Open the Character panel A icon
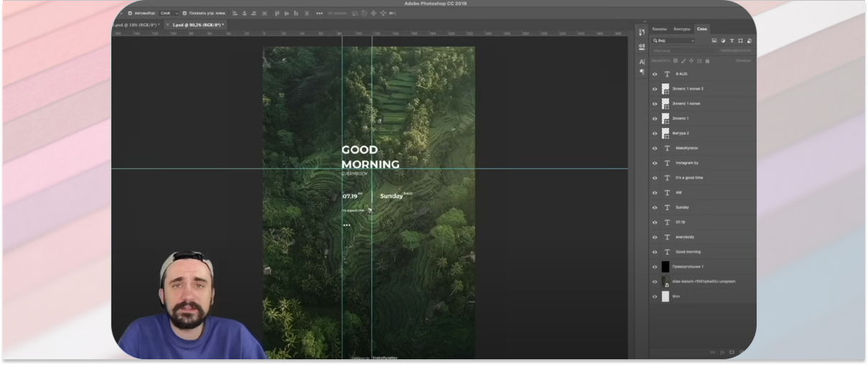Viewport: 868px width, 365px height. (642, 62)
